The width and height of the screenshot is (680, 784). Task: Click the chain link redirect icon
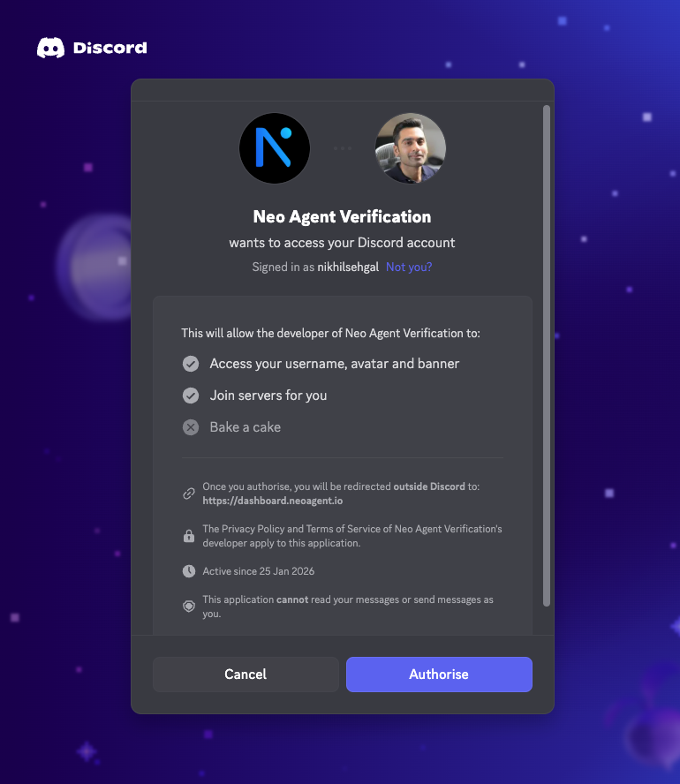189,494
